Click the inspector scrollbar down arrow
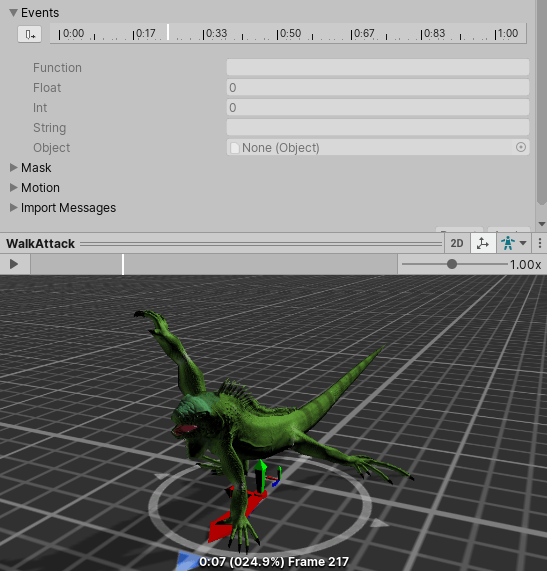547x571 pixels. [x=542, y=224]
